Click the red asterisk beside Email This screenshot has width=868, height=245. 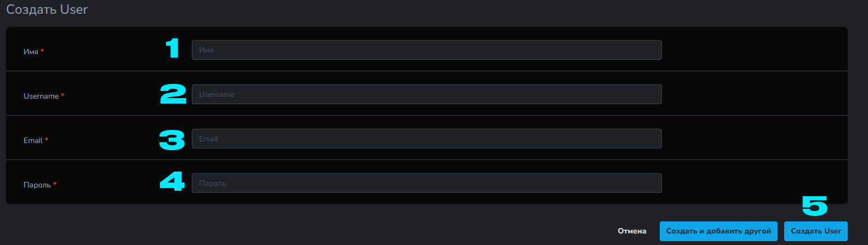click(47, 140)
